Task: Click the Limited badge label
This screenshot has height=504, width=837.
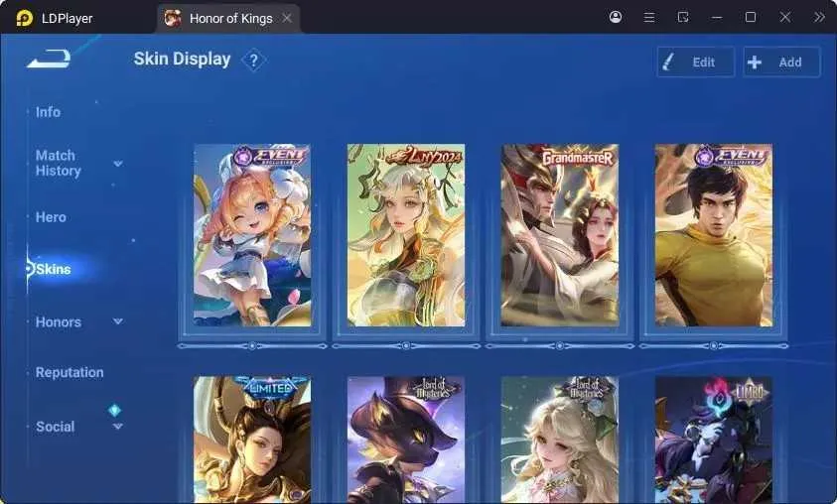Action: [272, 388]
